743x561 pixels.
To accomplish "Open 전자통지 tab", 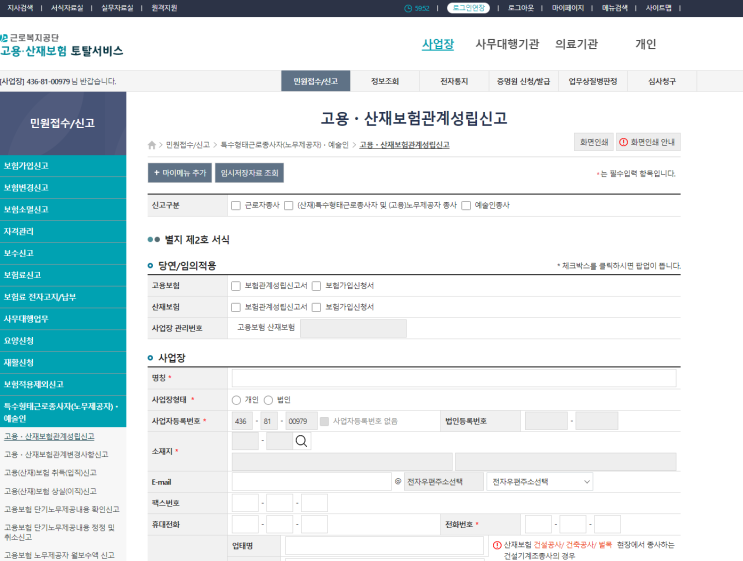I will (x=454, y=81).
